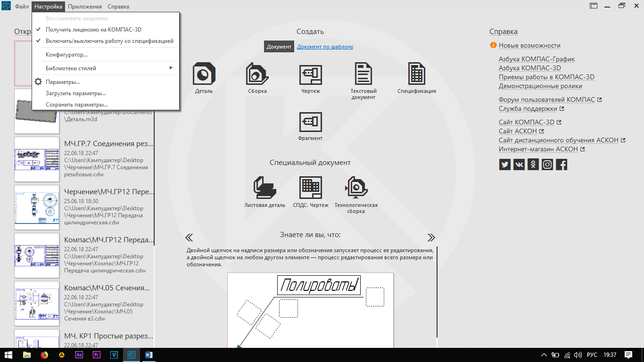Open the Справка menu
Viewport: 644px width, 362px height.
click(118, 7)
